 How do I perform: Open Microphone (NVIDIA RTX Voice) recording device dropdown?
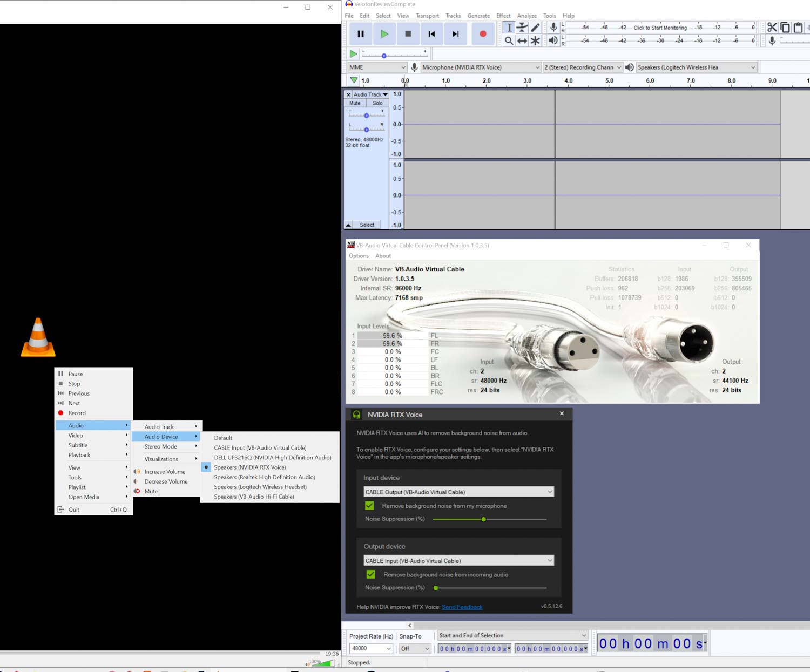[481, 67]
